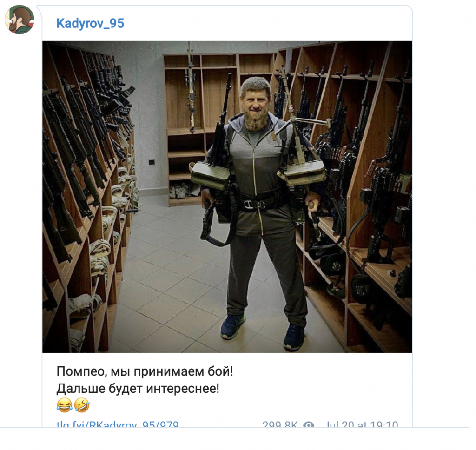This screenshot has width=476, height=450.
Task: Click the white header area right of Kadyrov_95
Action: click(267, 23)
